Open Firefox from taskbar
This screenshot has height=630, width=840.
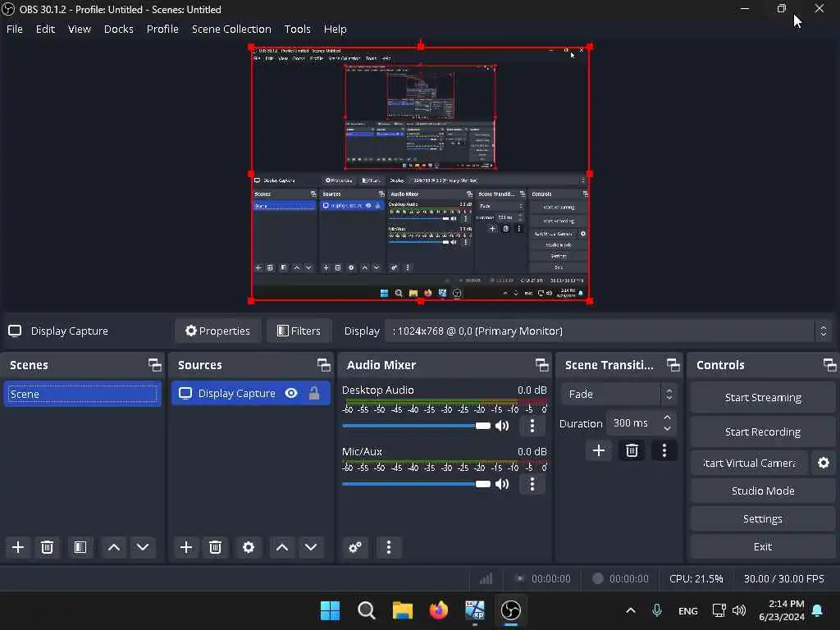(439, 610)
